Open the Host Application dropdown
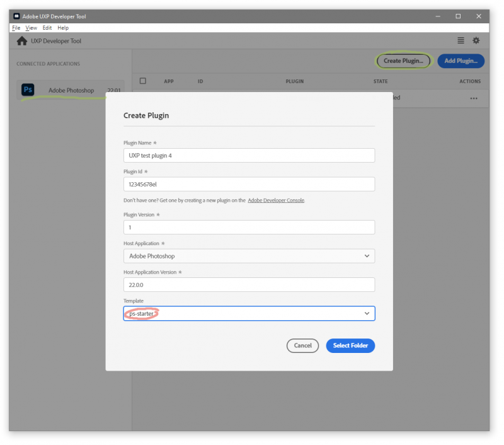504x445 pixels. (249, 256)
